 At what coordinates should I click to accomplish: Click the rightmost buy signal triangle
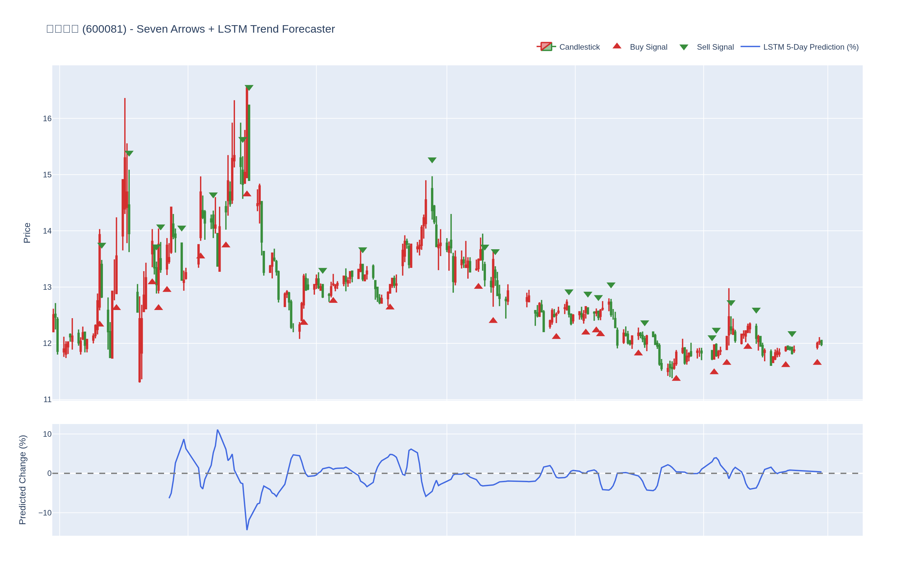(x=817, y=362)
